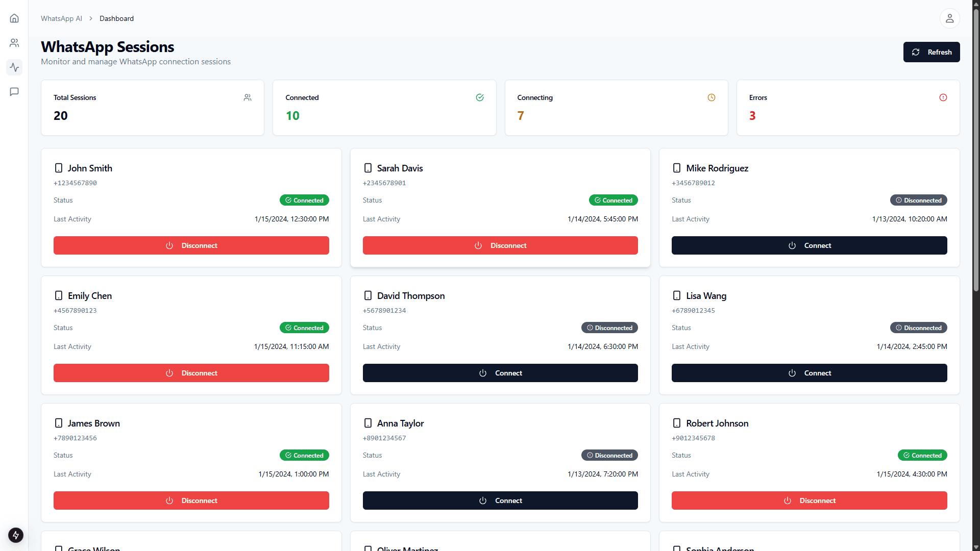Click the phone icon beside Robert Johnson
Image resolution: width=980 pixels, height=551 pixels.
[677, 423]
